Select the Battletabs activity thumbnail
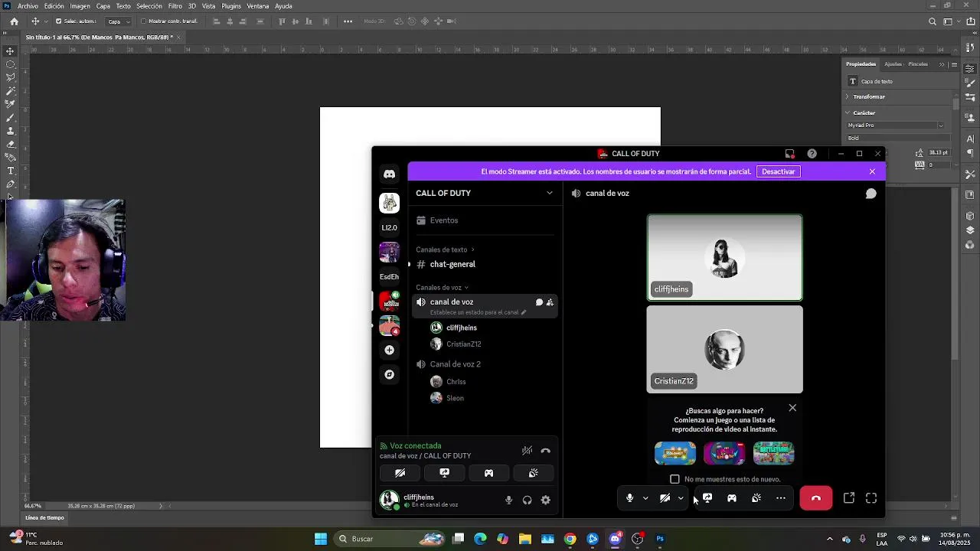The image size is (980, 551). click(x=773, y=453)
